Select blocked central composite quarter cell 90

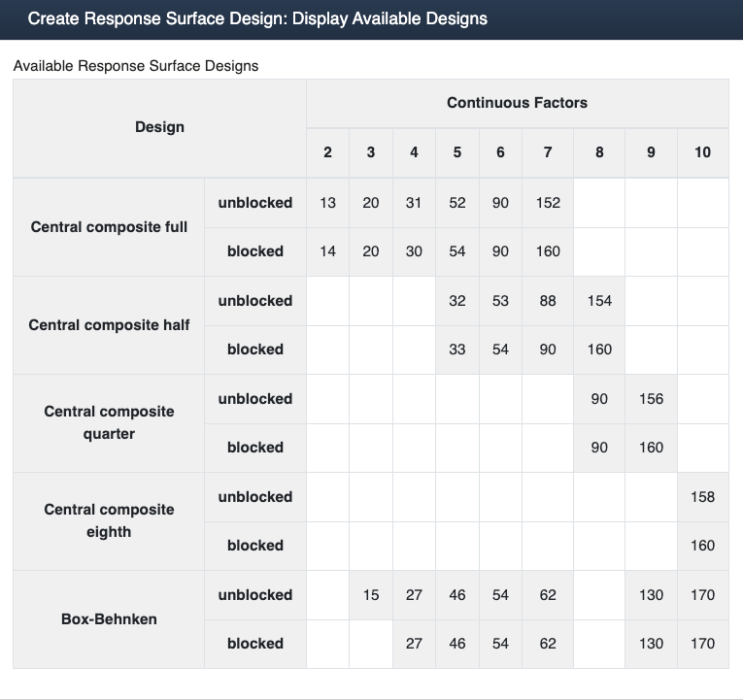click(599, 448)
